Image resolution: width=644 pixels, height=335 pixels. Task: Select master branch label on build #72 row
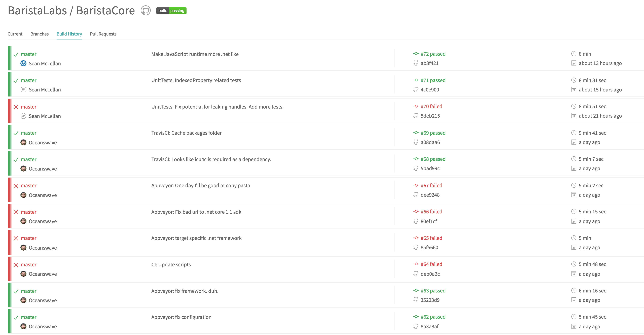[28, 54]
